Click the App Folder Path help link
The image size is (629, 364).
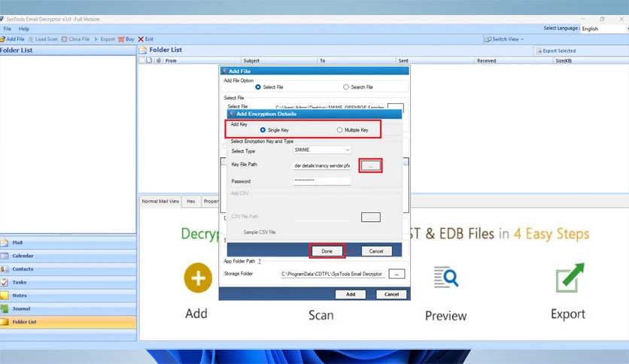pos(260,262)
